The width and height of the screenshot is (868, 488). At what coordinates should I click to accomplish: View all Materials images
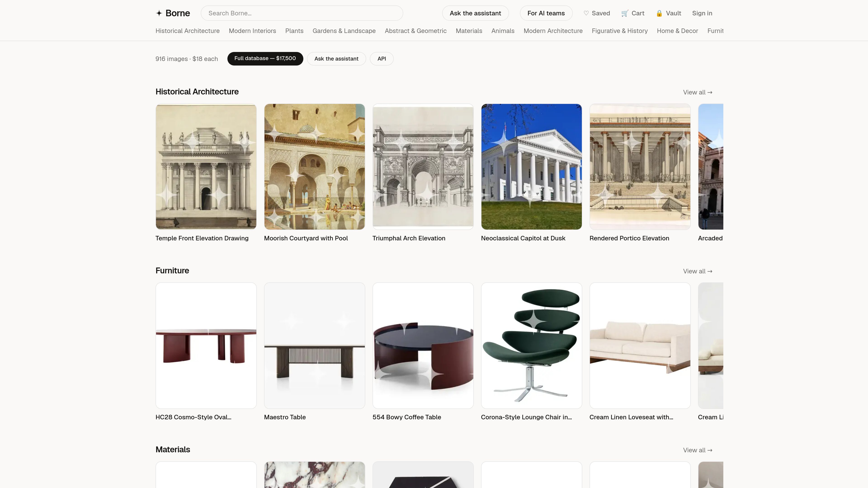tap(697, 450)
